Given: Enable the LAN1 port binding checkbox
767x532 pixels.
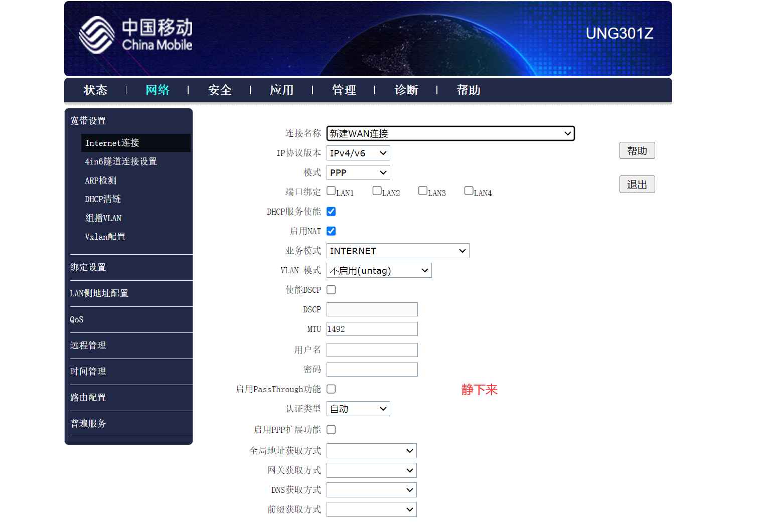Looking at the screenshot, I should 331,191.
